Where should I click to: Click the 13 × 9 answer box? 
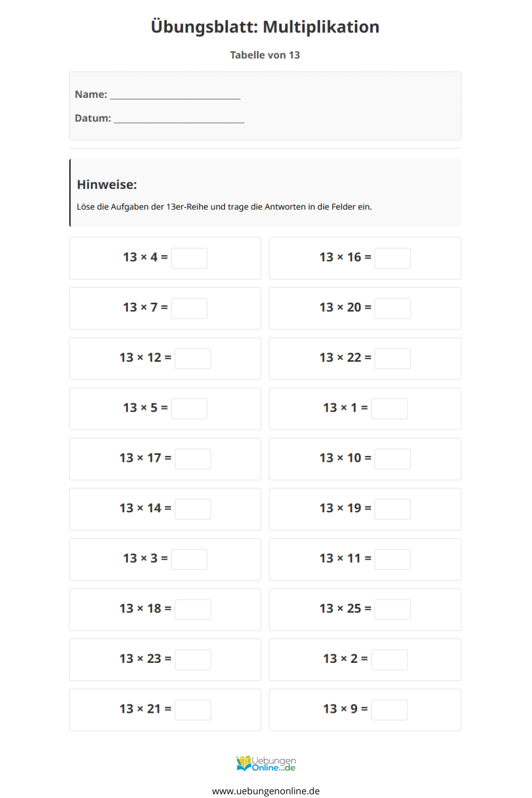pyautogui.click(x=389, y=710)
